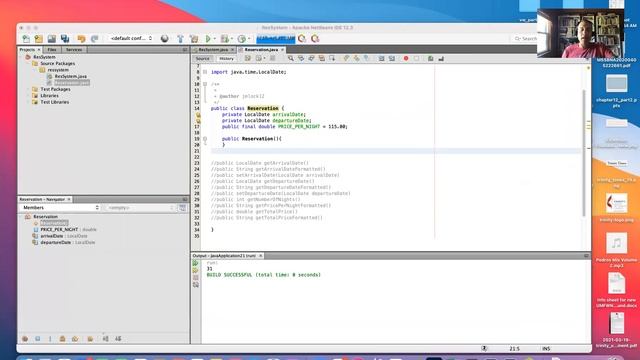Toggle Highlight Search in editor toolbar

pyautogui.click(x=322, y=59)
